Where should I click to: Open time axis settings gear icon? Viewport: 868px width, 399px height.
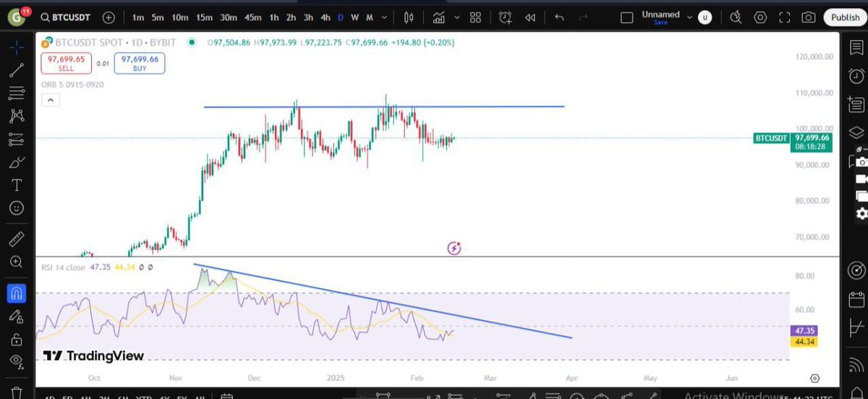[815, 378]
